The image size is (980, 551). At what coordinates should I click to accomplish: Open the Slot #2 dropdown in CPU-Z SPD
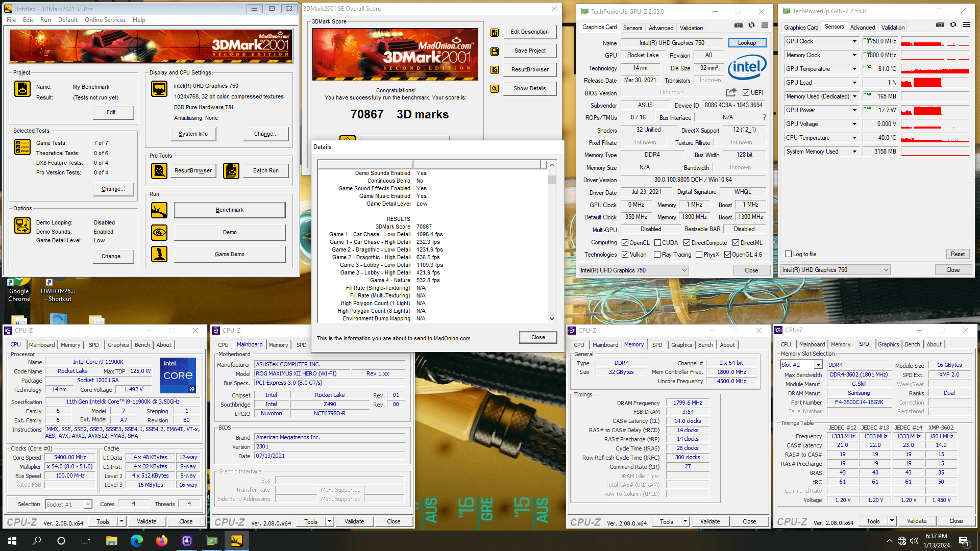point(818,365)
